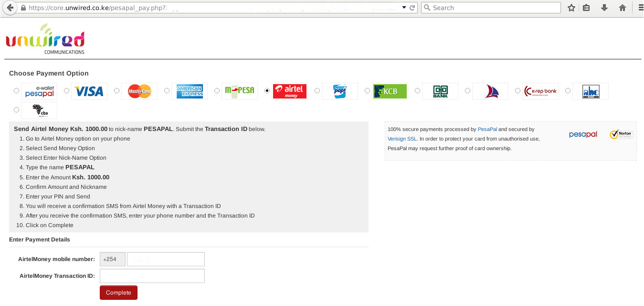Select the ABC bank radio button
The height and width of the screenshot is (306, 644).
point(568,90)
